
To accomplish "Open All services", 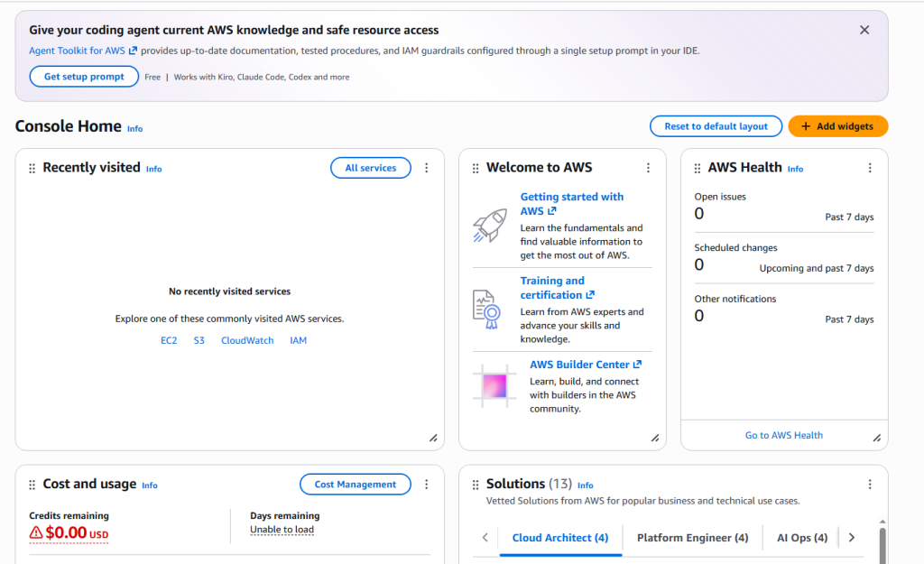I will [371, 168].
